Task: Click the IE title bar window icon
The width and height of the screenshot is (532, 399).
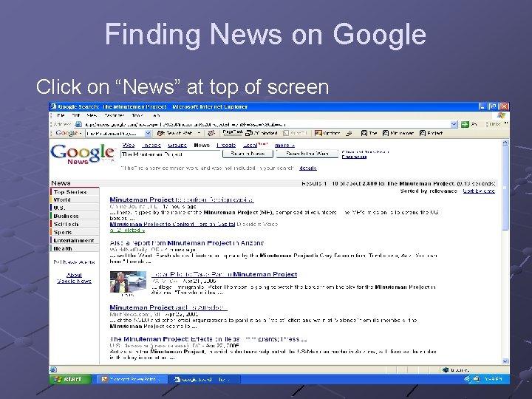Action: [53, 106]
